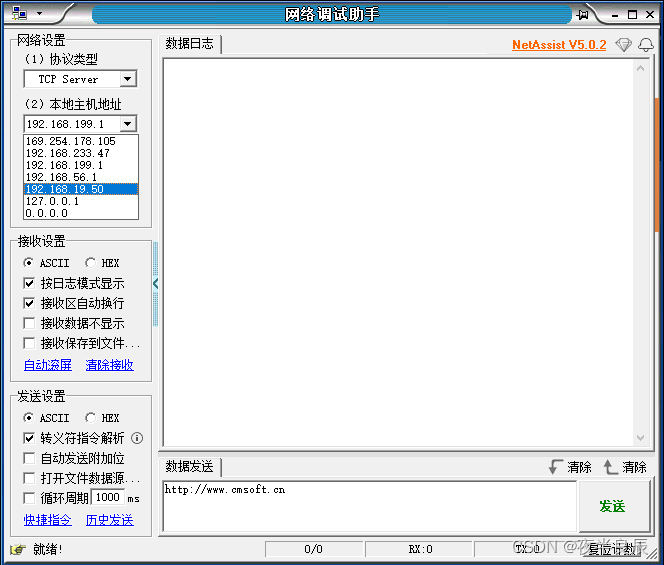664x565 pixels.
Task: Open the NetAssist V5.0.2 link
Action: [559, 44]
